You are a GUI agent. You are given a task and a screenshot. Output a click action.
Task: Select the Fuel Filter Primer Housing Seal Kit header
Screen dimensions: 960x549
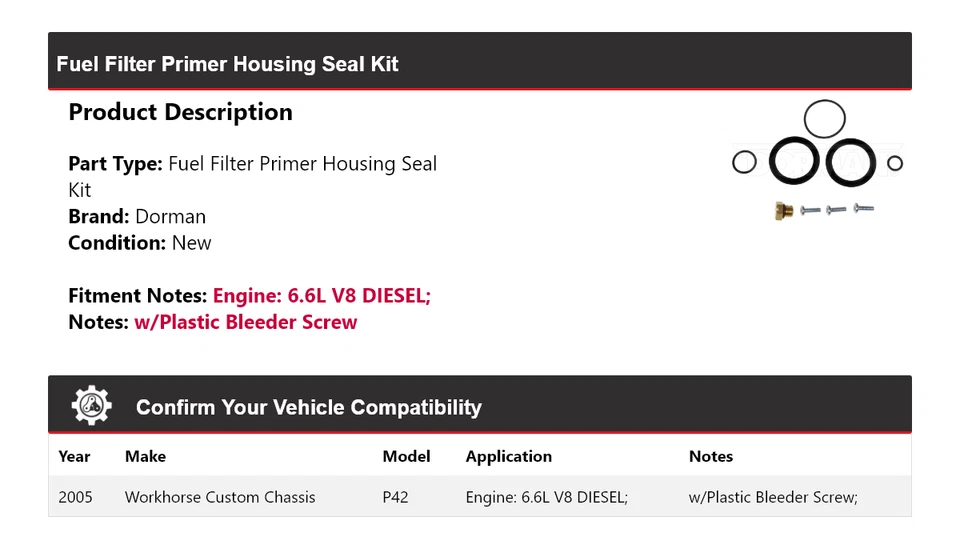coord(228,64)
